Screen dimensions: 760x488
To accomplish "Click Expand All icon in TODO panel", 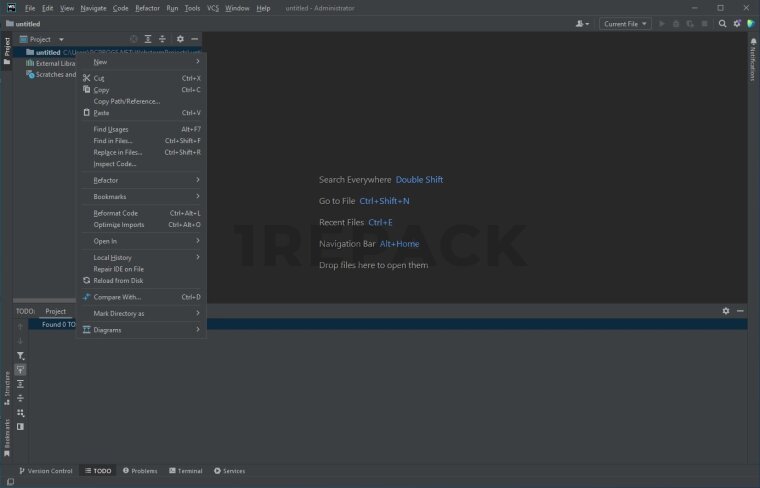I will [20, 384].
